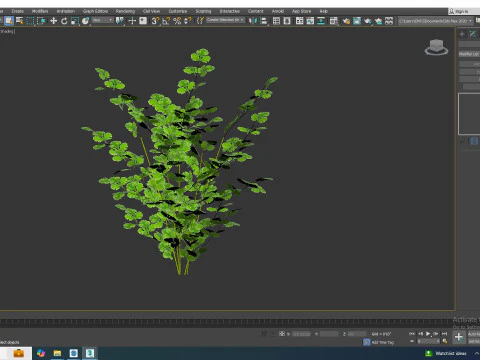The width and height of the screenshot is (480, 360).
Task: Activate the Select and Move tool
Action: (53, 21)
